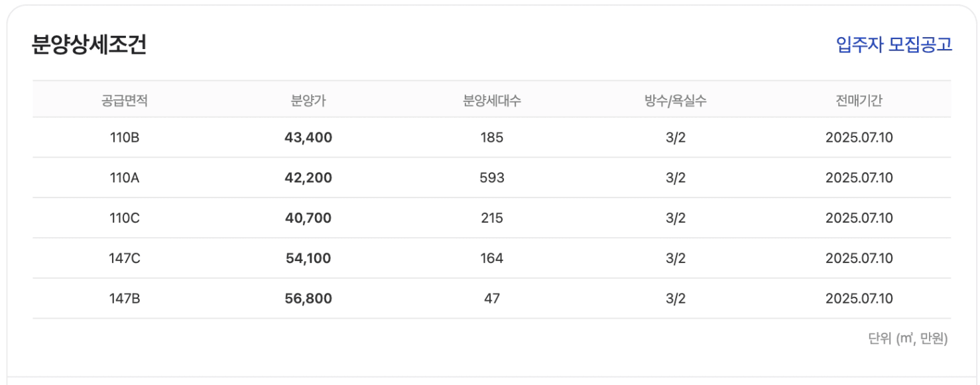980x385 pixels.
Task: Click the 110A supply area cell
Action: coord(125,178)
